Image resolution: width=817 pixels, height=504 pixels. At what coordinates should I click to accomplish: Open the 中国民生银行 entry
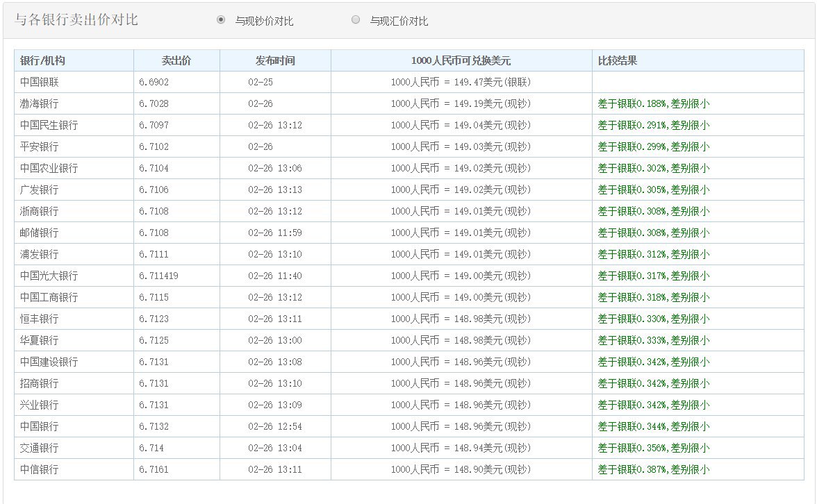point(49,125)
